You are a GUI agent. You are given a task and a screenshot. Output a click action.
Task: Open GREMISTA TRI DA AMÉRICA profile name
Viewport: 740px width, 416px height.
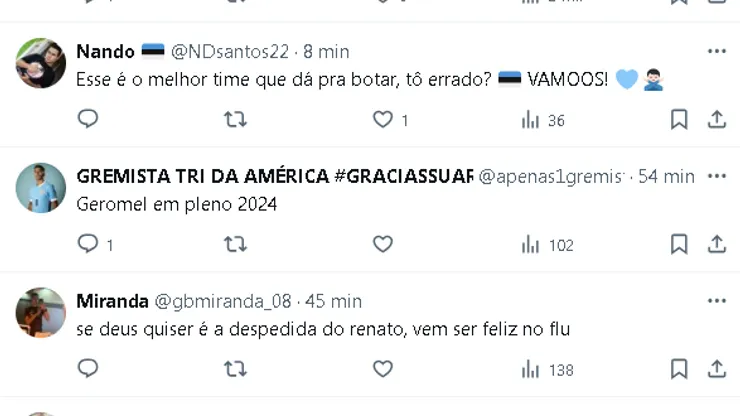point(274,176)
